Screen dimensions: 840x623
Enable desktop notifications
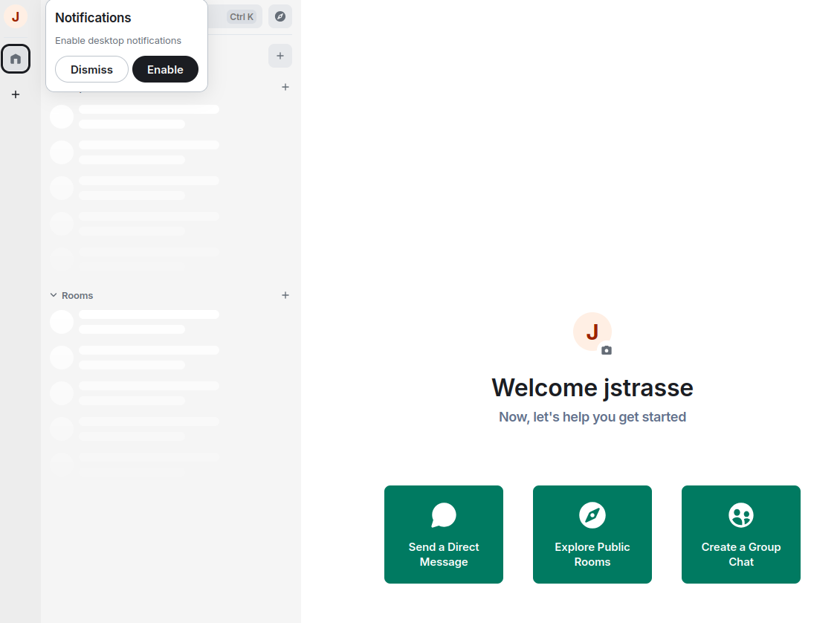click(x=165, y=70)
